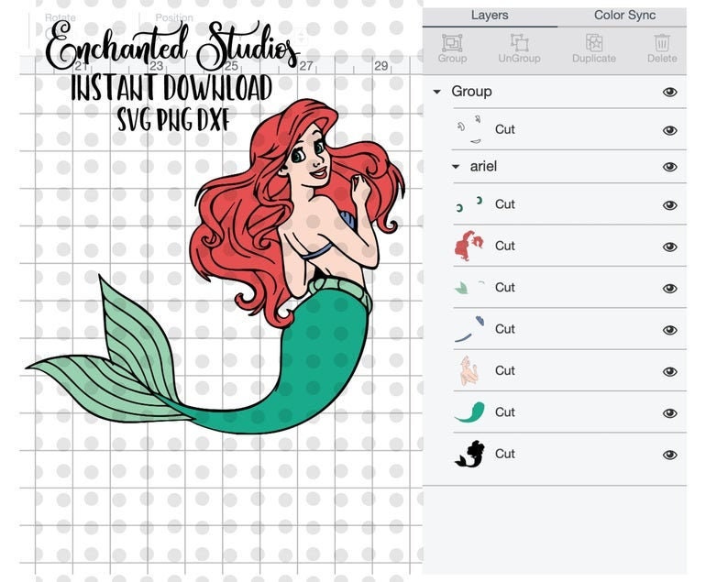Switch to the Layers tab

(x=490, y=15)
